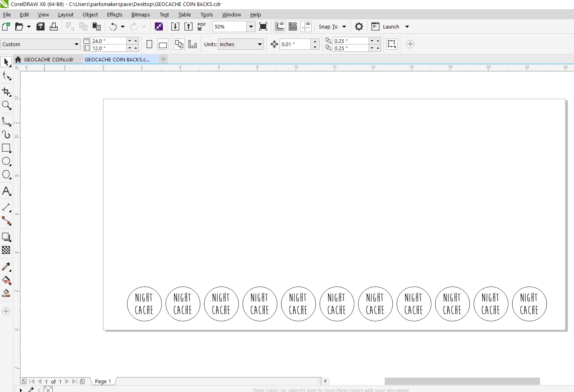Select the Transparency tool
Screen dimensions: 574x392
6,250
